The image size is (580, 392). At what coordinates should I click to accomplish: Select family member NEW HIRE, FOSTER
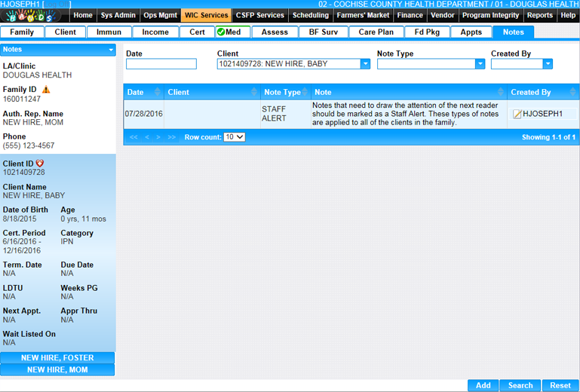pyautogui.click(x=57, y=358)
